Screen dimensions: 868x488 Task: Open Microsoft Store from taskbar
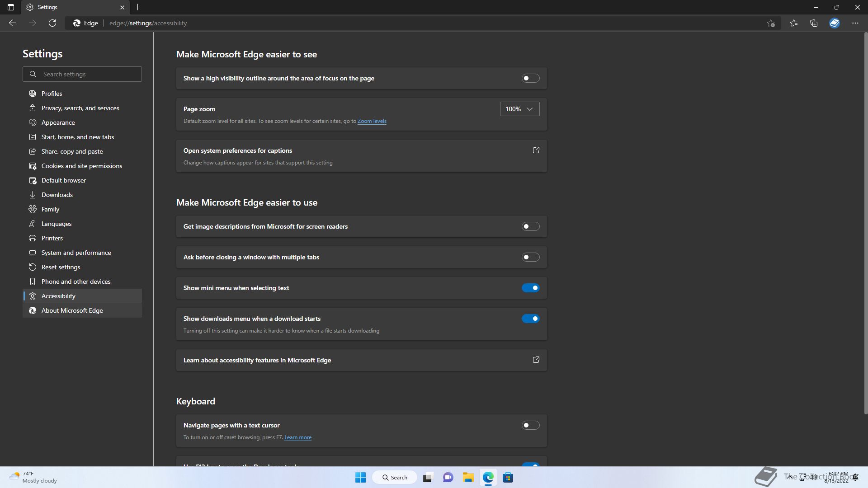click(508, 478)
